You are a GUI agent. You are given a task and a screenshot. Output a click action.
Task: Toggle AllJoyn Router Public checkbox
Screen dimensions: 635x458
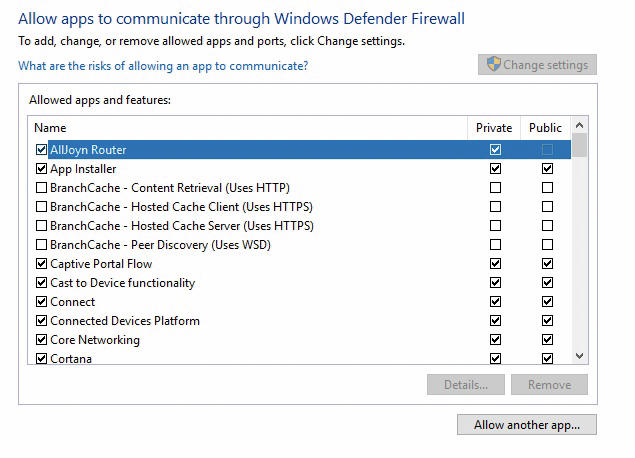547,149
